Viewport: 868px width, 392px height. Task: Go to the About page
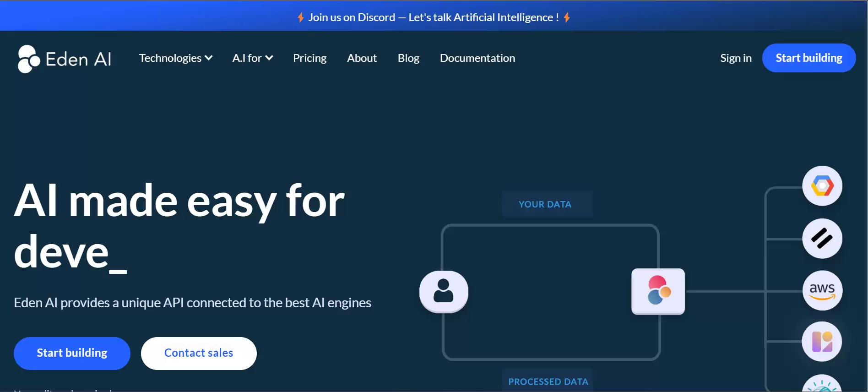click(362, 58)
